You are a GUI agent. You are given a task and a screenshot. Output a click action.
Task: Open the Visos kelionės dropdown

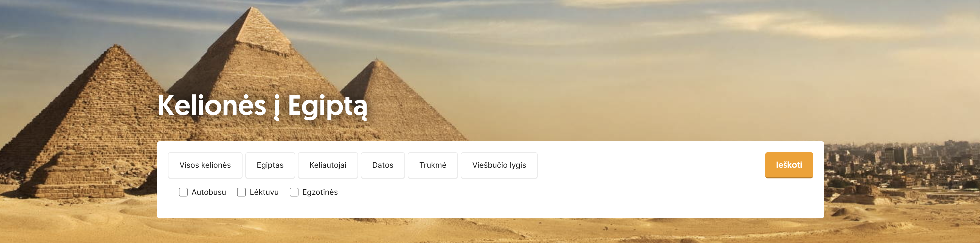coord(205,165)
